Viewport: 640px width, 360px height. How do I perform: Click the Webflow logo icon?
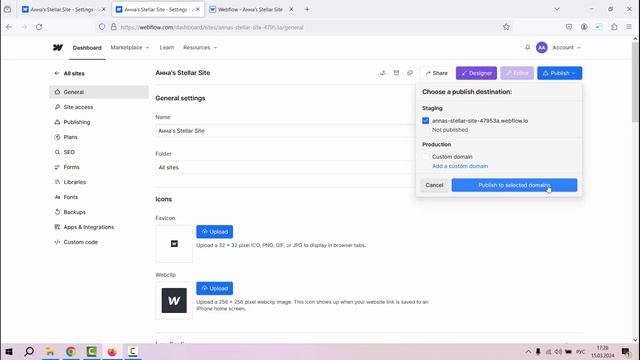[x=58, y=47]
